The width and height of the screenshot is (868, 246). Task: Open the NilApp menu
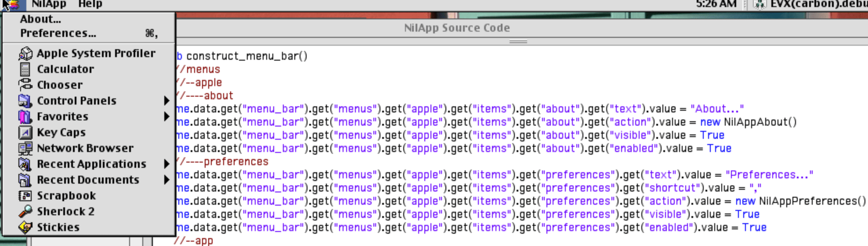[49, 4]
